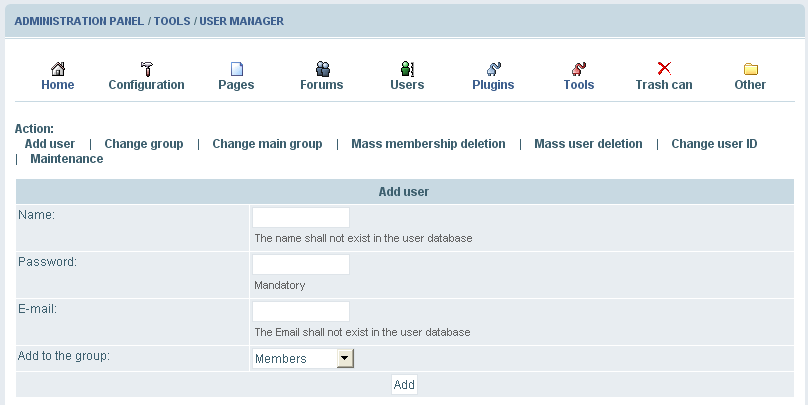The width and height of the screenshot is (808, 405).
Task: Open Configuration via the hammer icon
Action: pyautogui.click(x=146, y=69)
